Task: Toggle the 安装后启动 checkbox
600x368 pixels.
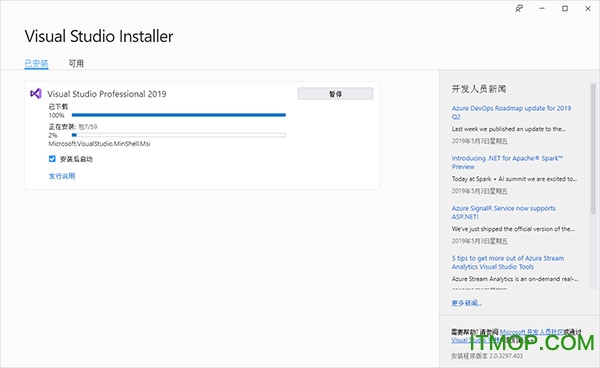Action: (52, 159)
